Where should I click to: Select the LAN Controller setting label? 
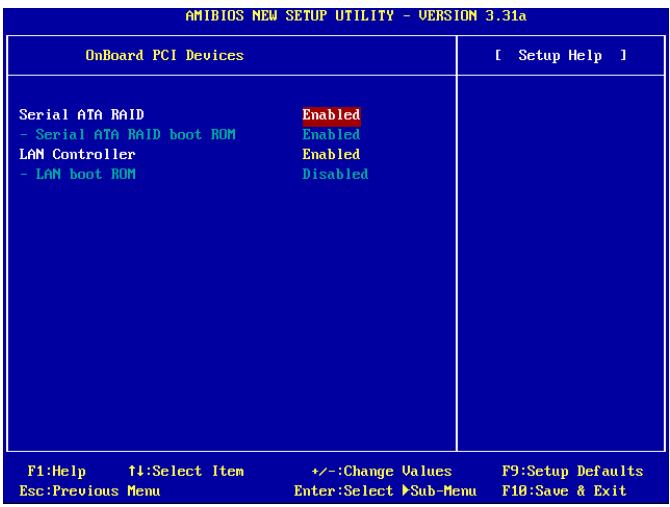(x=77, y=154)
